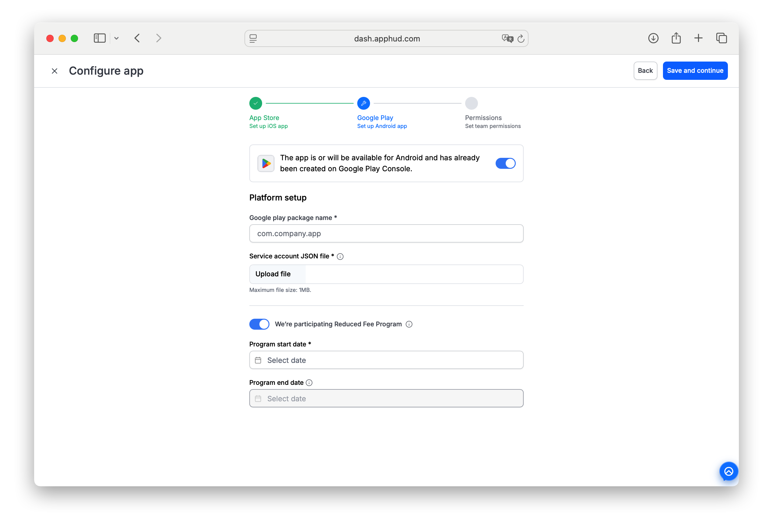Open a new tab with plus icon
The height and width of the screenshot is (532, 773).
(x=698, y=38)
